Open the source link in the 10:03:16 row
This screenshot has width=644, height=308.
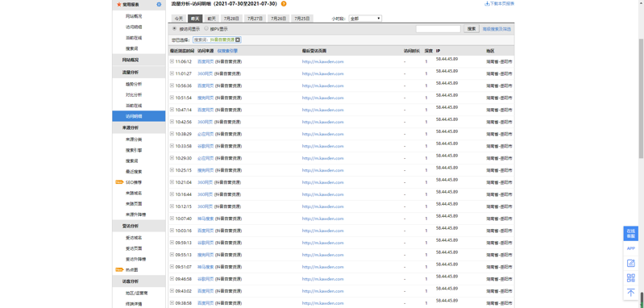(x=206, y=231)
